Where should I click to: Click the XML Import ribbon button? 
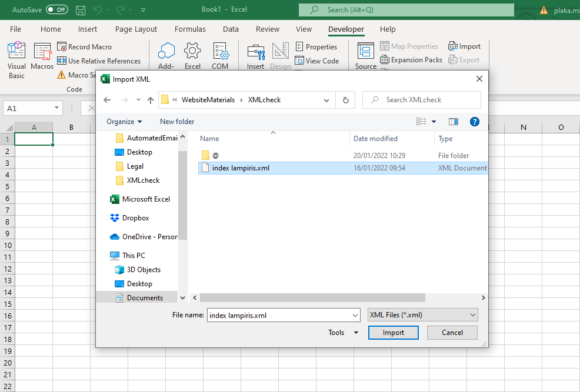[x=464, y=46]
